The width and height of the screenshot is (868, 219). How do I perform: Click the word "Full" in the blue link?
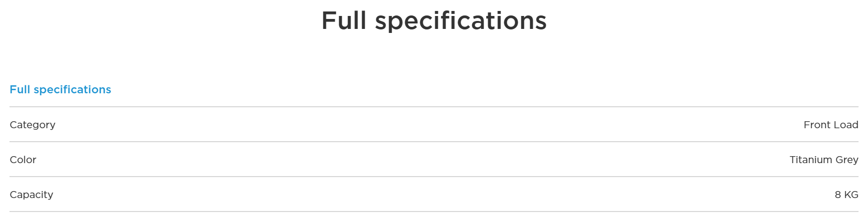pos(20,90)
